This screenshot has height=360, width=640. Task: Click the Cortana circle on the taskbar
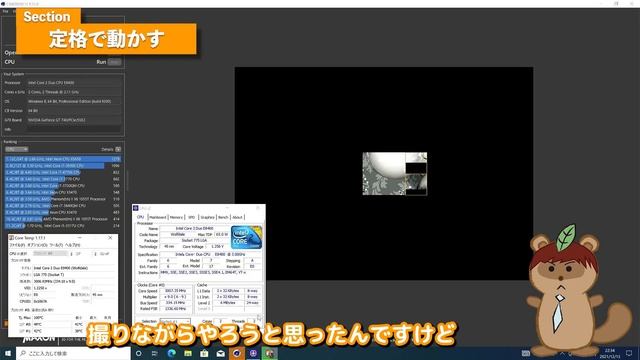(139, 353)
